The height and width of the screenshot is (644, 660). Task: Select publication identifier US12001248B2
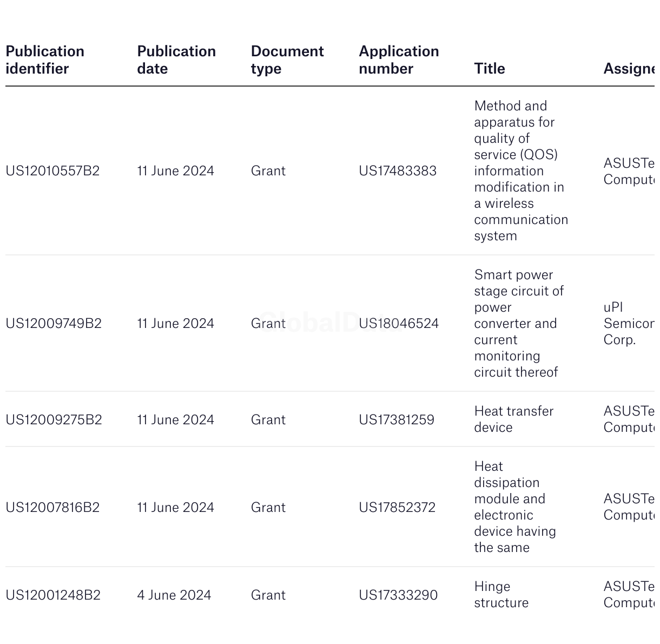click(53, 595)
